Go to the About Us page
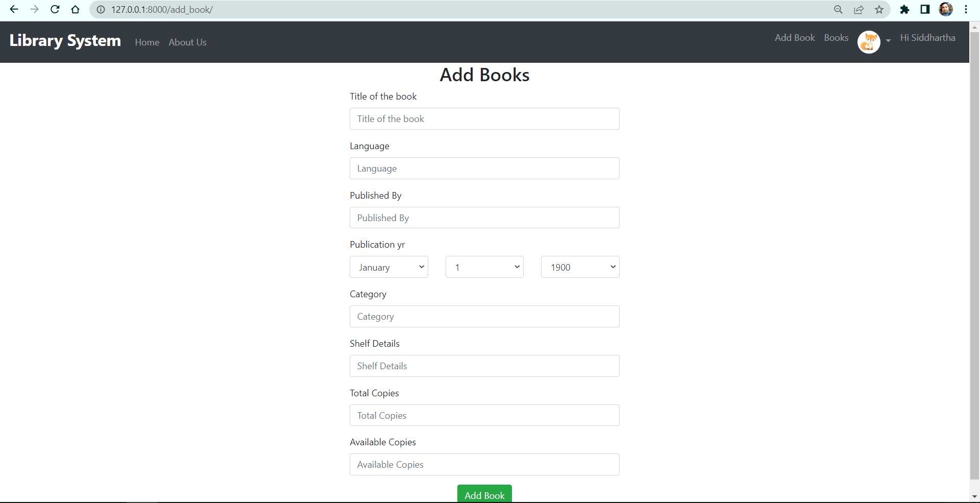980x503 pixels. click(187, 42)
